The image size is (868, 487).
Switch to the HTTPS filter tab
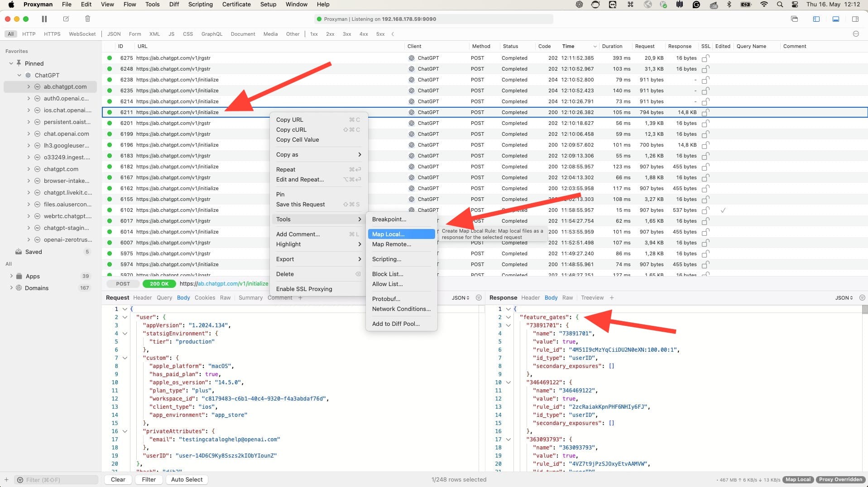(x=52, y=34)
